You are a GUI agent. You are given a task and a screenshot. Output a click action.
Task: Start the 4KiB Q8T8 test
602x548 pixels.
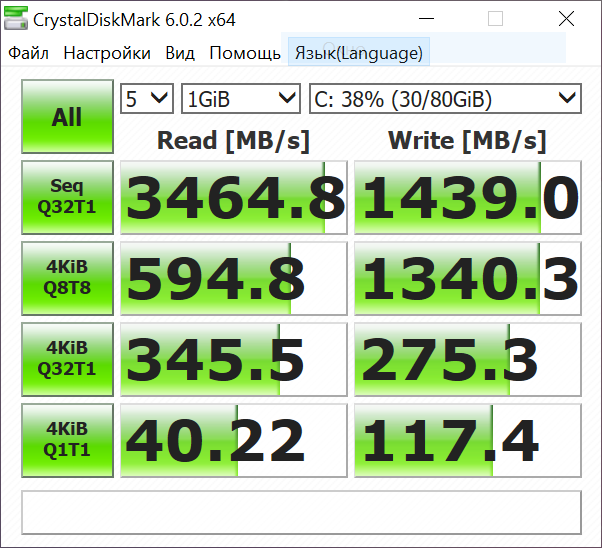click(68, 278)
